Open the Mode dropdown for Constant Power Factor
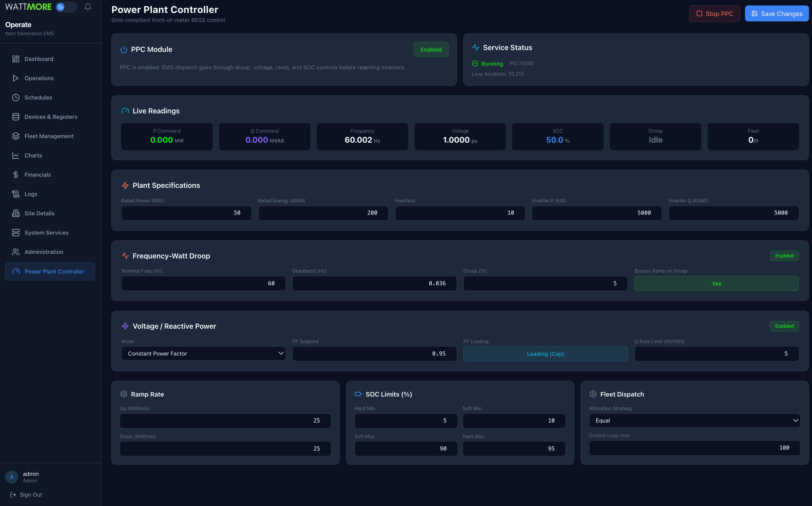The image size is (812, 506). point(203,353)
